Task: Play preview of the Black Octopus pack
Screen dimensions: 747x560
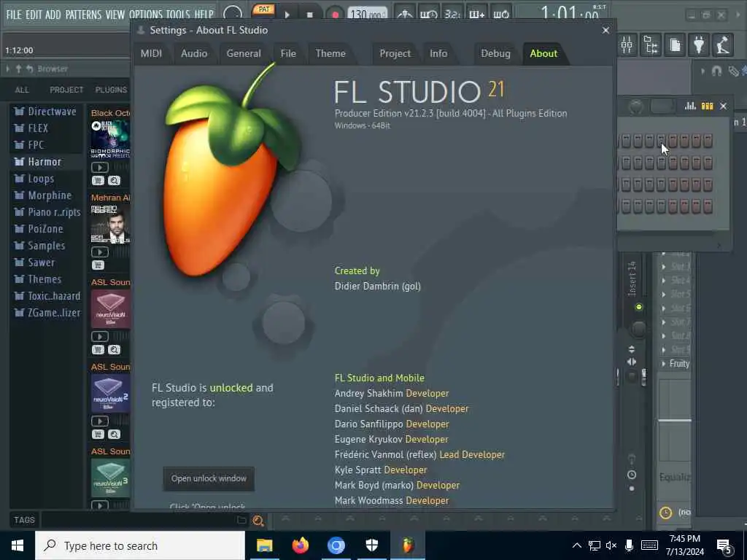Action: tap(99, 167)
